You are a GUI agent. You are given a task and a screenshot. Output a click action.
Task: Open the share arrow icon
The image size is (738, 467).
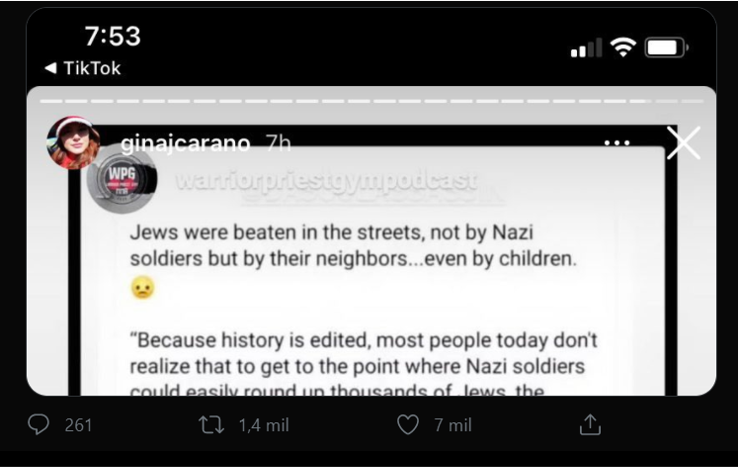[590, 425]
